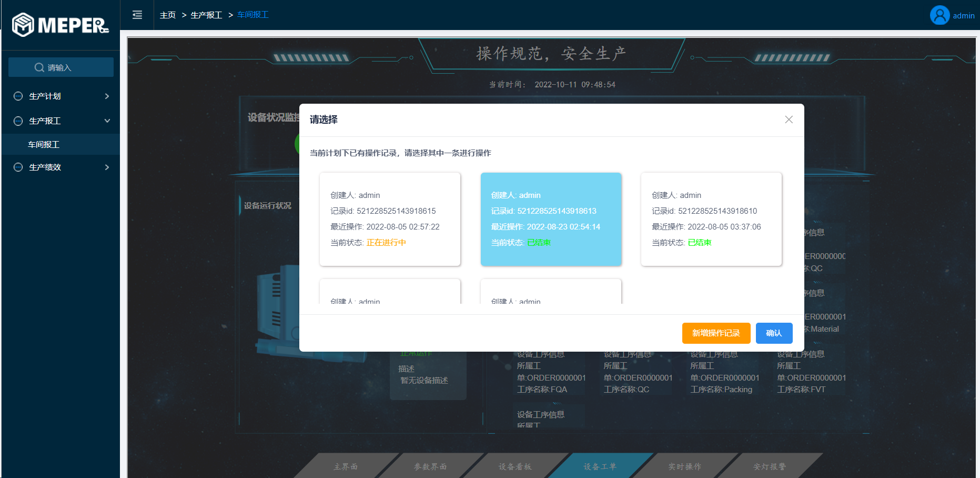Click the 生产报工 menu circle icon
This screenshot has height=478, width=980.
pyautogui.click(x=18, y=121)
